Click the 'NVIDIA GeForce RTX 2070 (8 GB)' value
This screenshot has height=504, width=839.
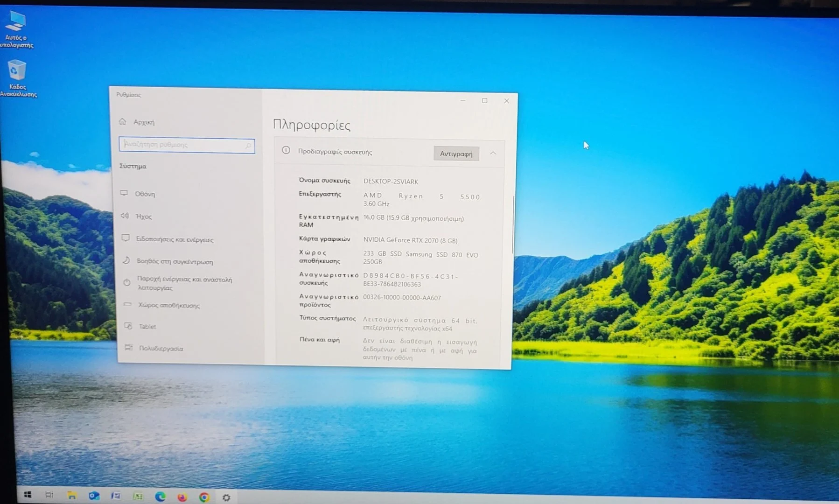410,240
